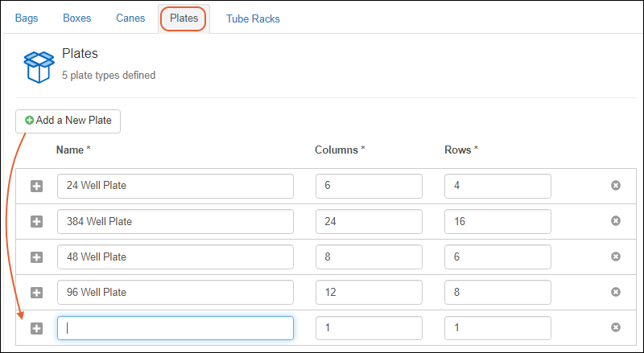
Task: Edit the 24 Well Plate name field
Action: (175, 186)
